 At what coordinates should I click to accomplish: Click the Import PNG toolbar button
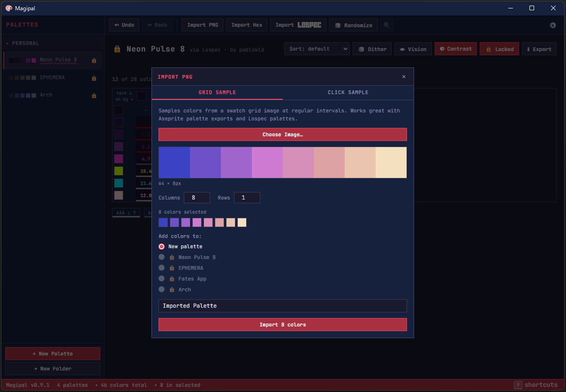(x=203, y=25)
